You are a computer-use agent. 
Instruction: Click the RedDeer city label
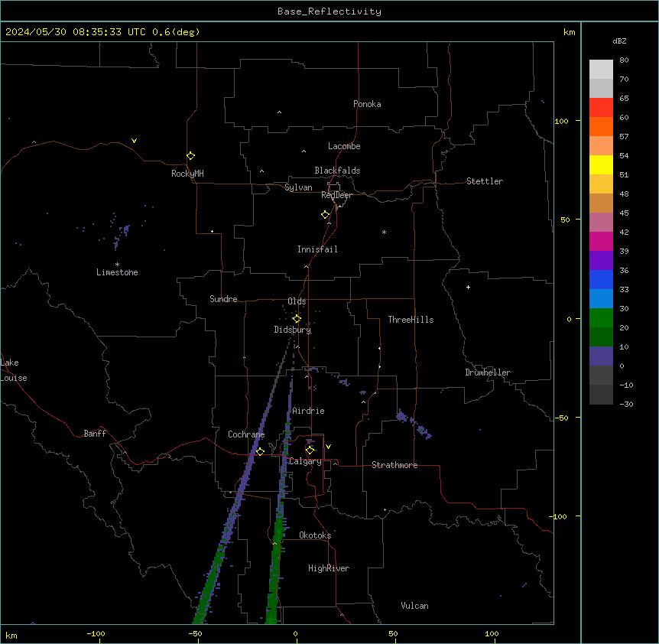click(x=336, y=195)
